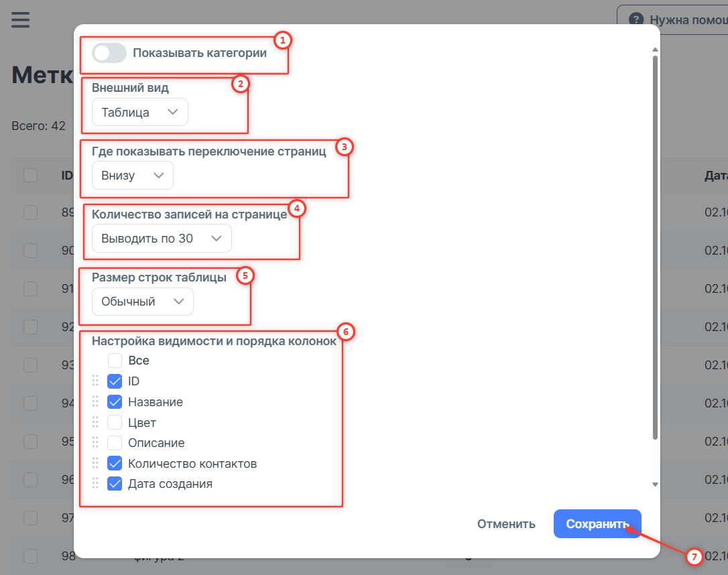Open the Внешний вид Таблица dropdown
The width and height of the screenshot is (728, 575).
[x=139, y=113]
